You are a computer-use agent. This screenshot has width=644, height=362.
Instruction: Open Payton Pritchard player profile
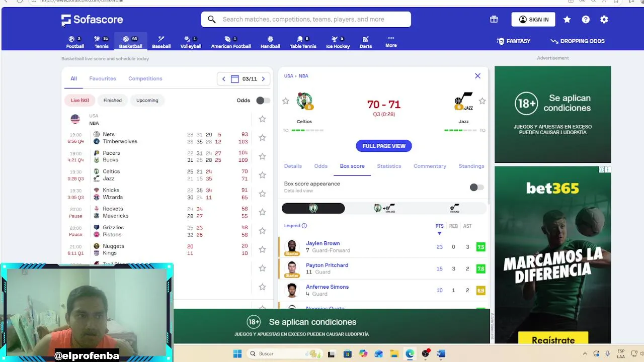[327, 265]
